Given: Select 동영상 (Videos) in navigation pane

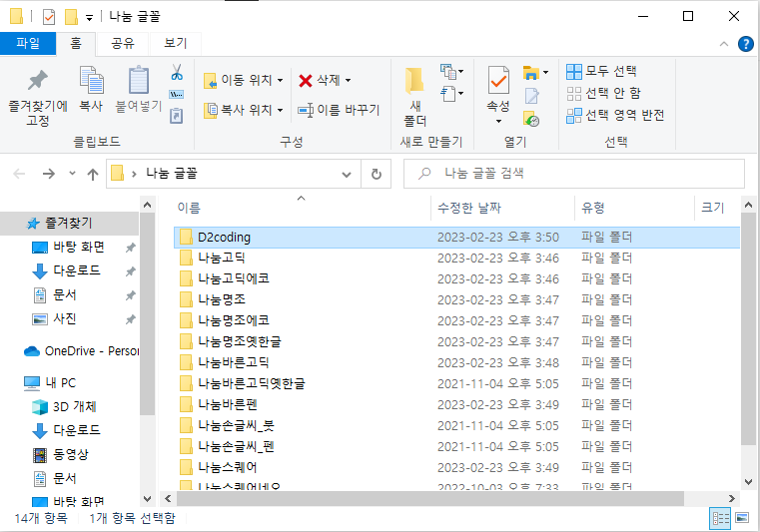Looking at the screenshot, I should pos(61,454).
